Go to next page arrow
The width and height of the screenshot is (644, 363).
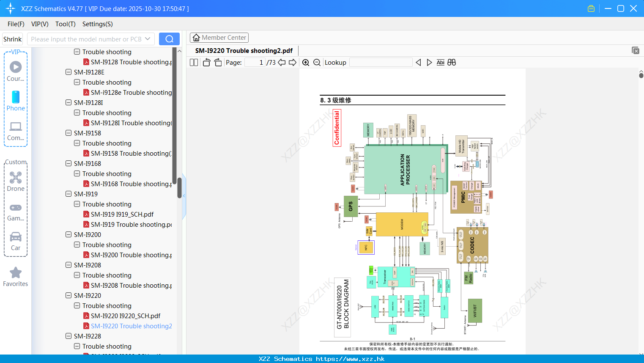[293, 62]
